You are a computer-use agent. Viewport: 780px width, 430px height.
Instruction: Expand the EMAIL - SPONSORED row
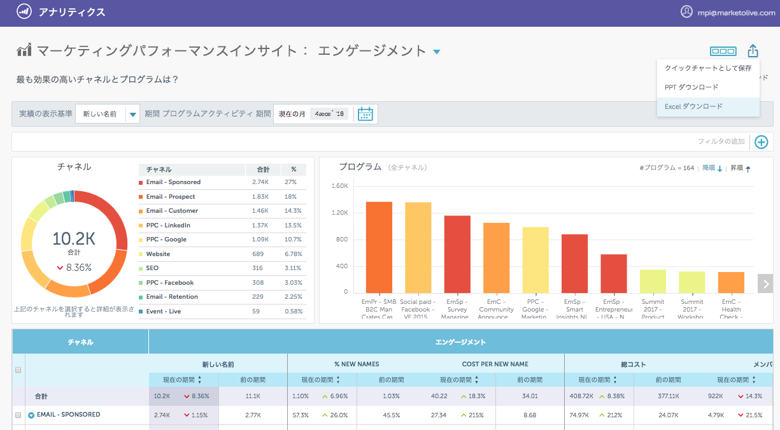(x=31, y=414)
